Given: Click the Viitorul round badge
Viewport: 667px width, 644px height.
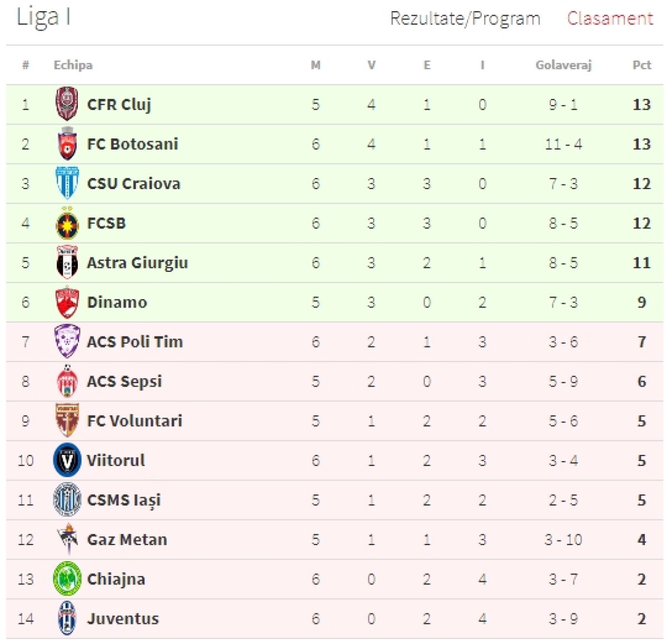Looking at the screenshot, I should (67, 460).
